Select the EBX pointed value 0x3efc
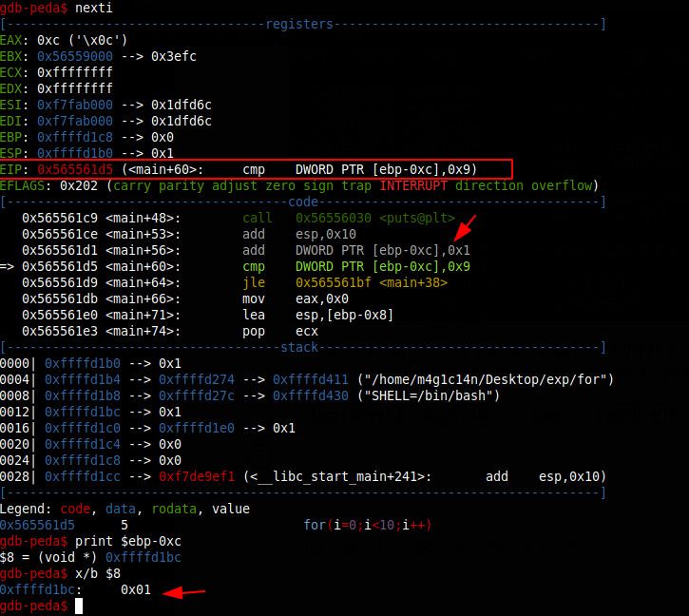Viewport: 689px width, 616px height. pos(174,56)
